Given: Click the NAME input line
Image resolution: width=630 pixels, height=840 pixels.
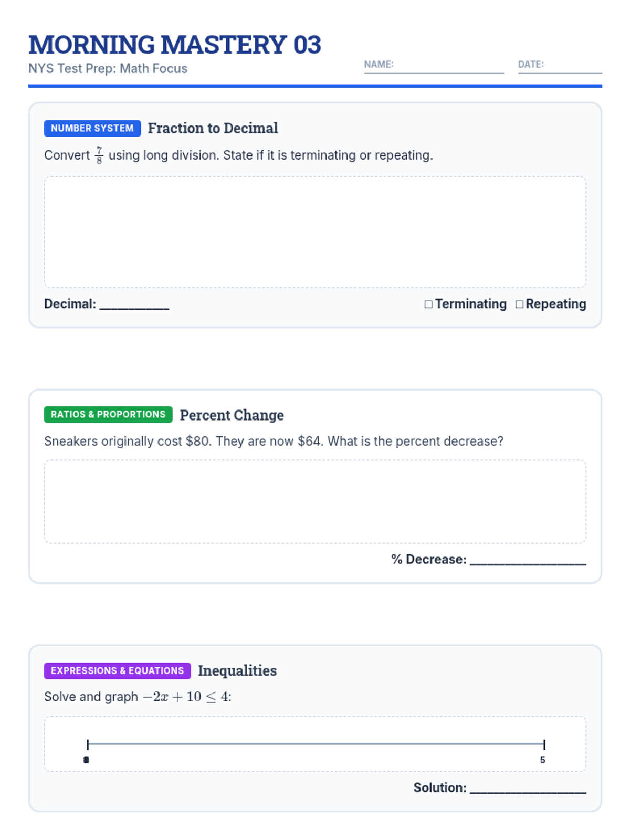Looking at the screenshot, I should tap(434, 67).
